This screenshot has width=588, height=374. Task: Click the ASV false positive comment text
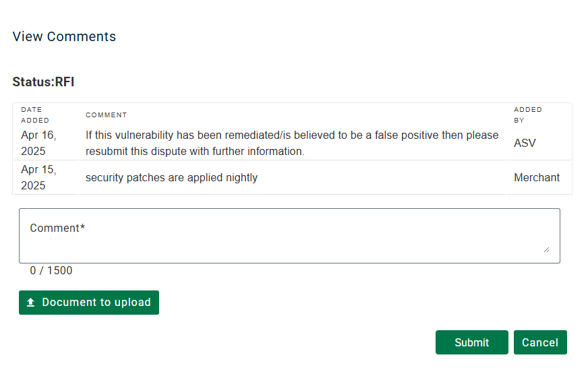pos(292,143)
